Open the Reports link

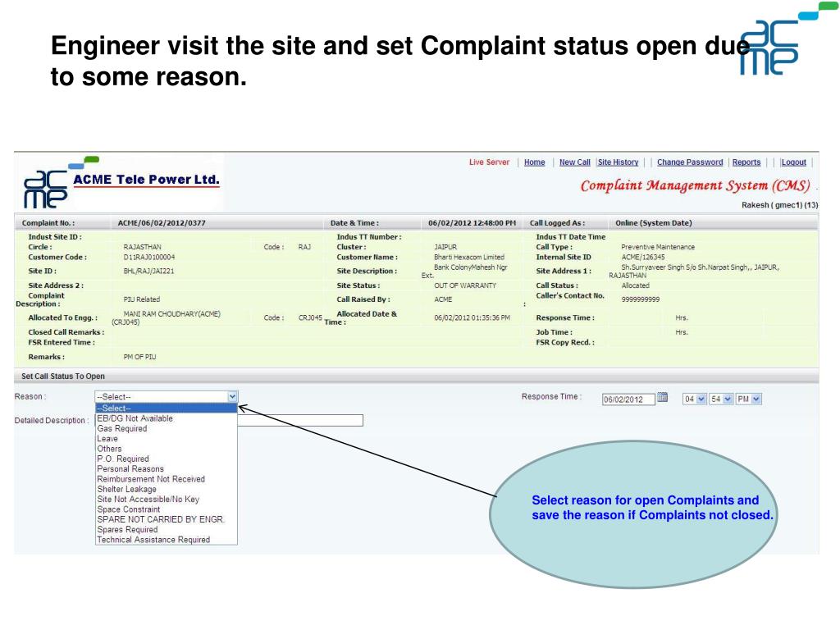746,162
